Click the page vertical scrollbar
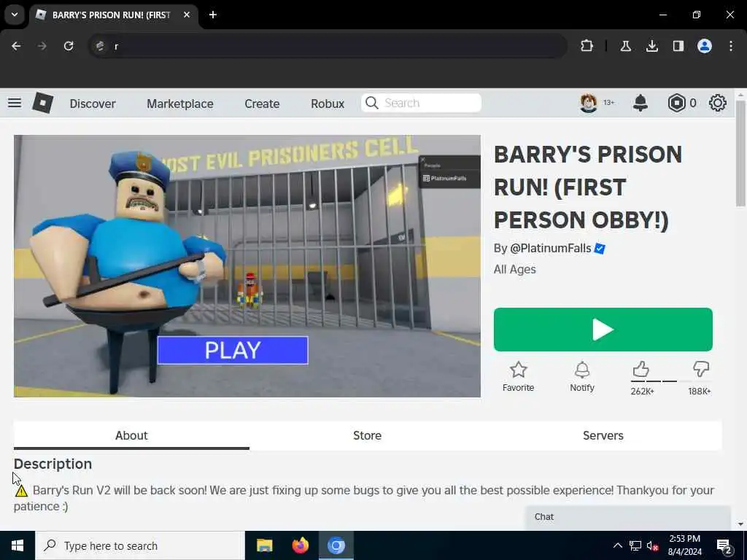Screen dimensions: 747x560 click(x=740, y=153)
